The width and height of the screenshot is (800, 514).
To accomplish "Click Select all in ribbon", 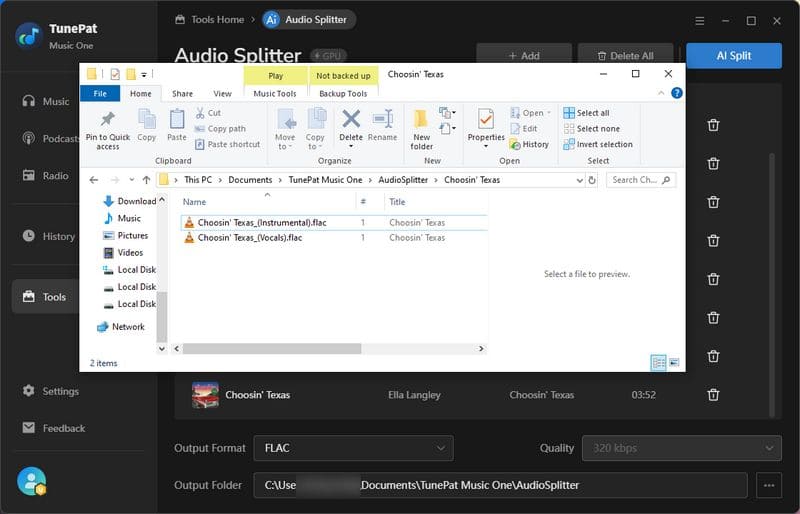I will 586,113.
